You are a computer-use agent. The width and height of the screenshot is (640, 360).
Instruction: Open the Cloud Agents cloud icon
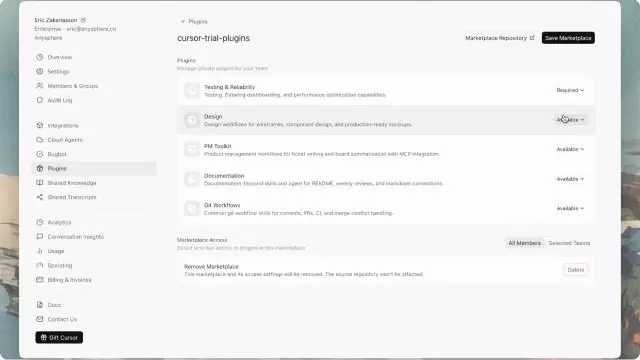coord(40,140)
